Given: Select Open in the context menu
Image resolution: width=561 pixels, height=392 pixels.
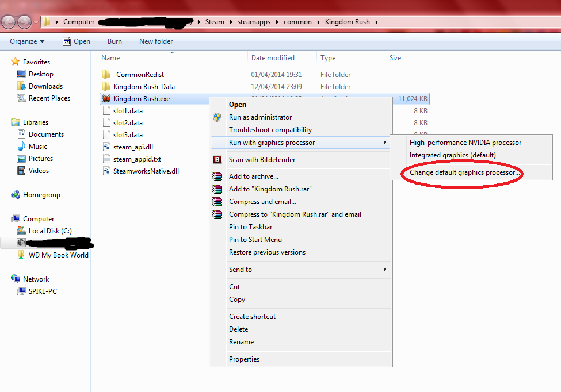Looking at the screenshot, I should 300,105.
